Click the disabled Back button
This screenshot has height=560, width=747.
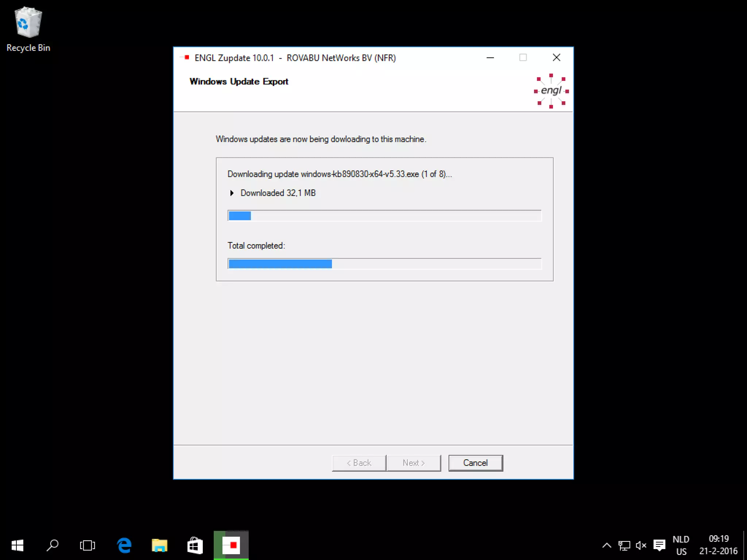(359, 463)
